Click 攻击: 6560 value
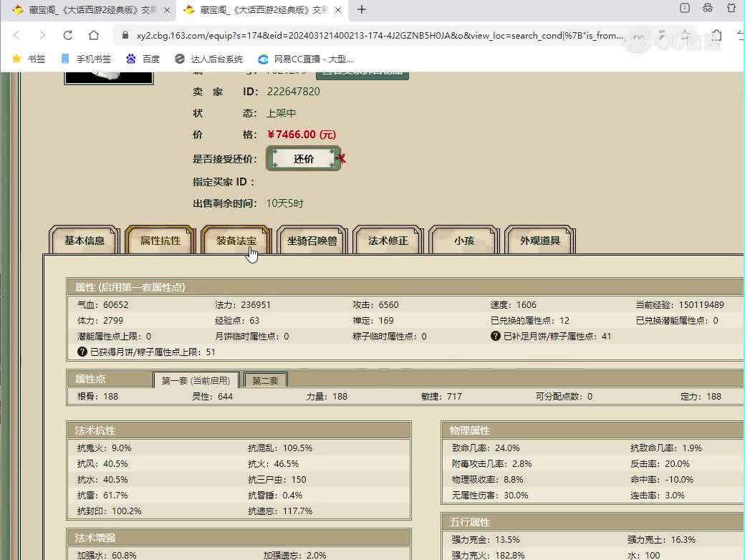 (375, 305)
